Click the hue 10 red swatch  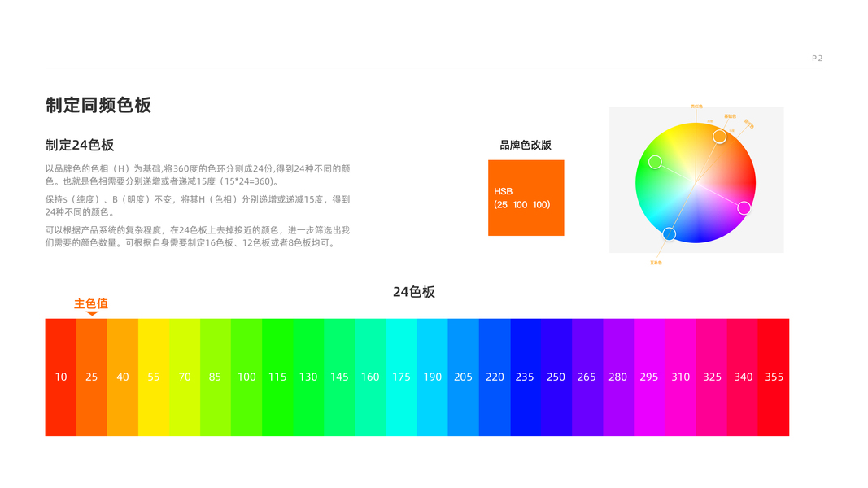point(61,377)
